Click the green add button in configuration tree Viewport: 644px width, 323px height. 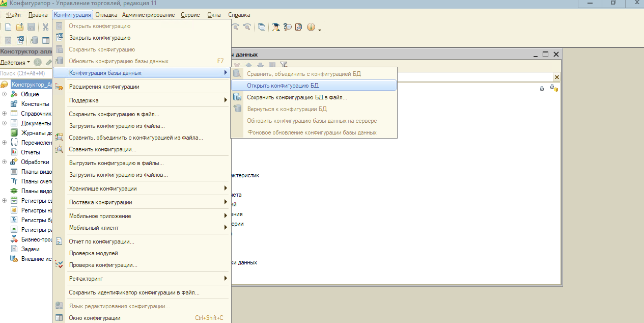point(38,62)
